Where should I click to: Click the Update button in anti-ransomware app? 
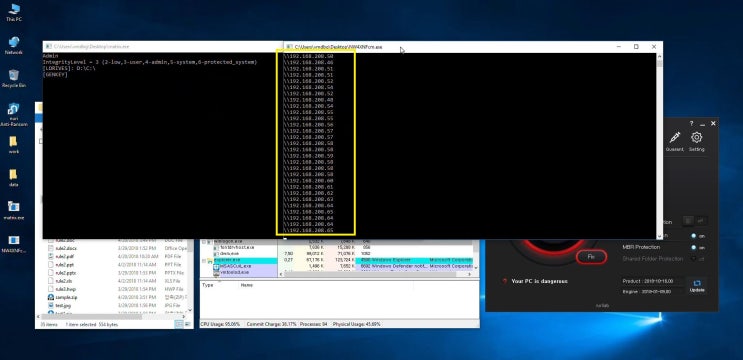(697, 286)
